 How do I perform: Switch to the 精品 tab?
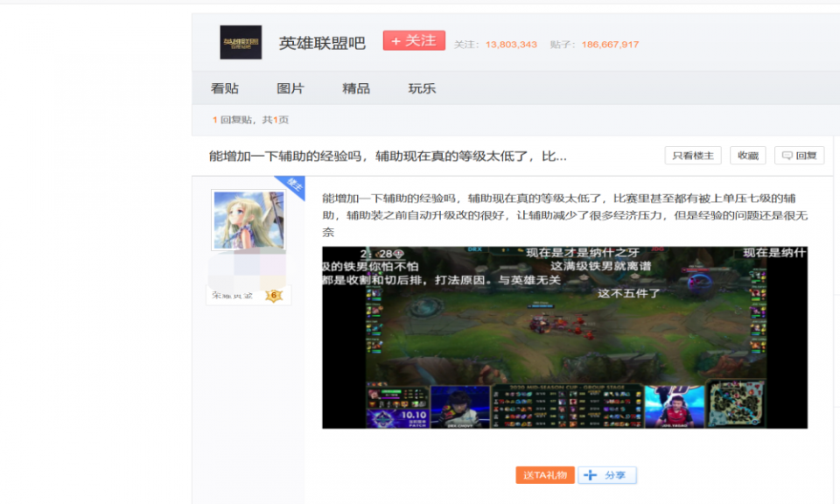[356, 88]
